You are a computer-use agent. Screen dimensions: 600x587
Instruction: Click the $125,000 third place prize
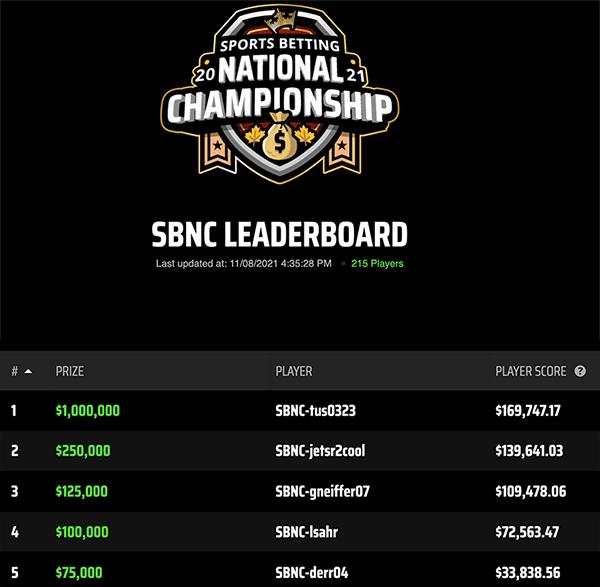(82, 492)
